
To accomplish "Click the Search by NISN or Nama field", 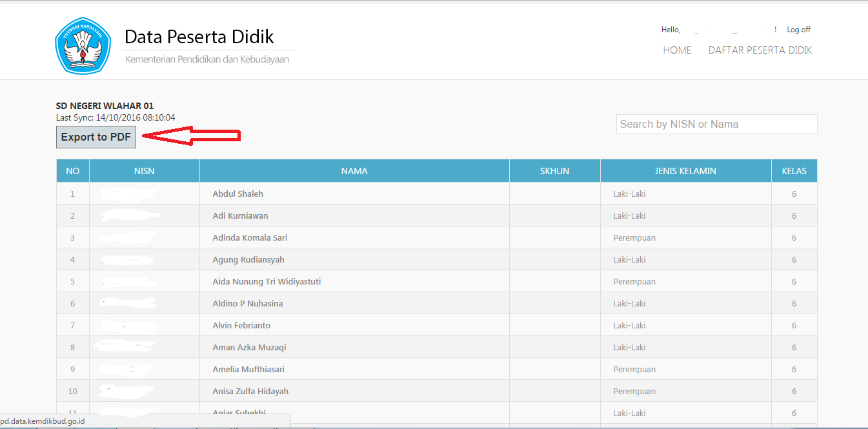I will tap(716, 124).
